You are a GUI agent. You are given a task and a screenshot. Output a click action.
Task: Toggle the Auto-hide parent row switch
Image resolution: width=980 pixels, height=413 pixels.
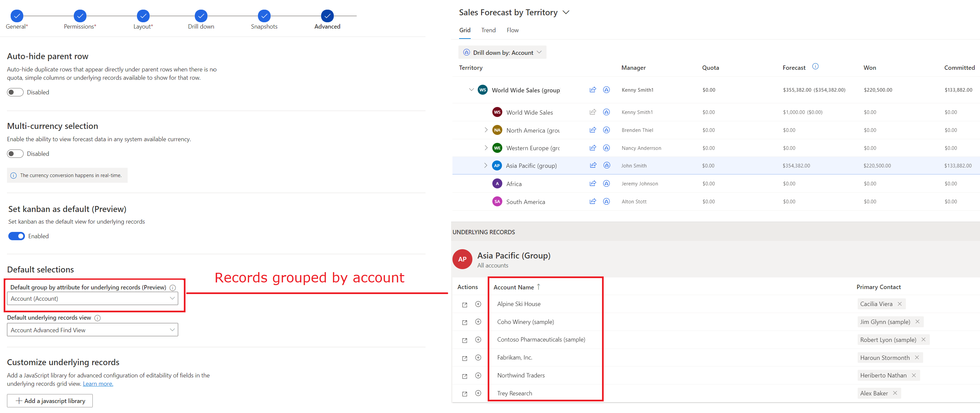(15, 92)
